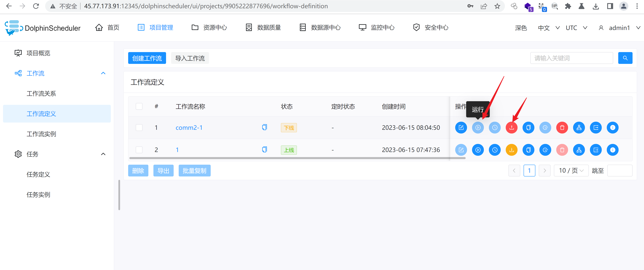This screenshot has height=270, width=644.
Task: Delete comm2-1 workflow with red trash icon
Action: click(x=562, y=128)
